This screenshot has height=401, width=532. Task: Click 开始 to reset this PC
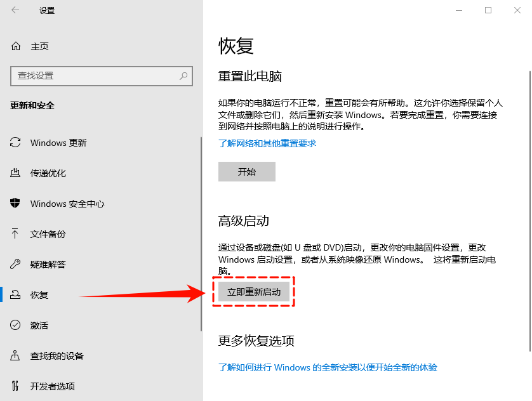point(247,171)
